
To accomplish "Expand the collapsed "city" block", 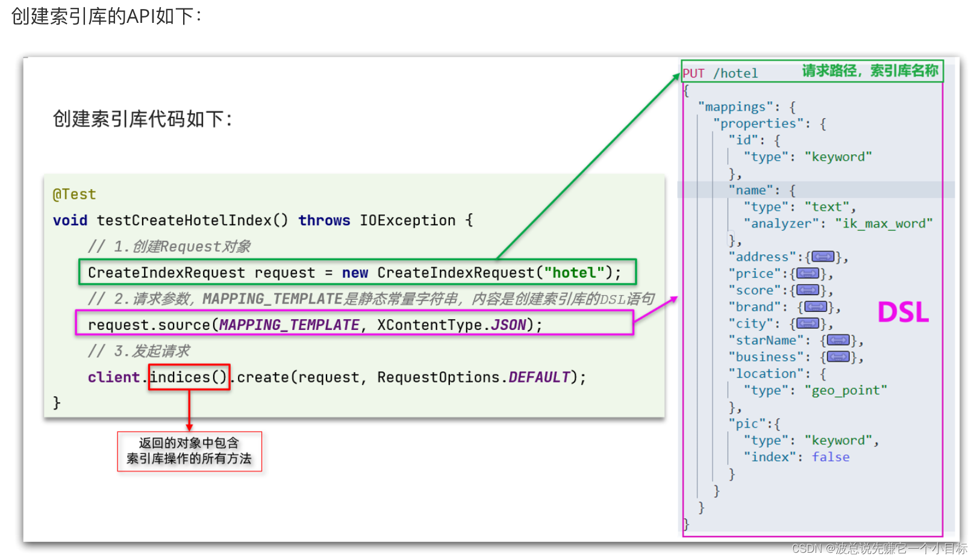I will click(x=808, y=324).
